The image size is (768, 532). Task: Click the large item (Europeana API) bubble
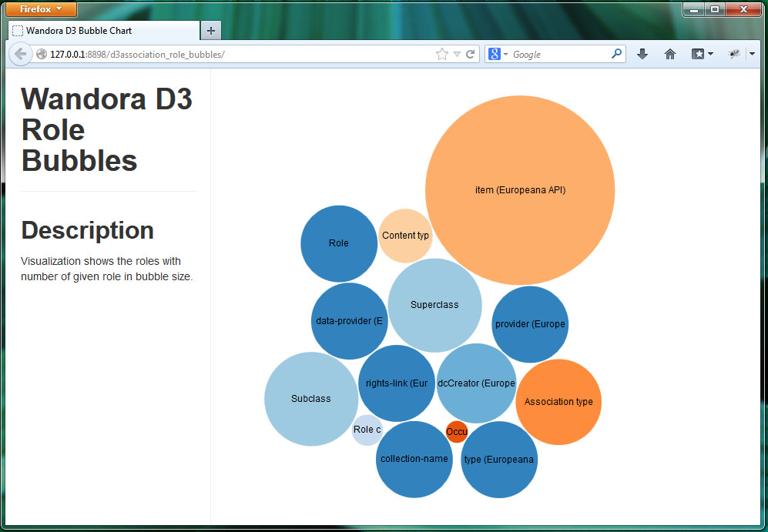coord(520,190)
